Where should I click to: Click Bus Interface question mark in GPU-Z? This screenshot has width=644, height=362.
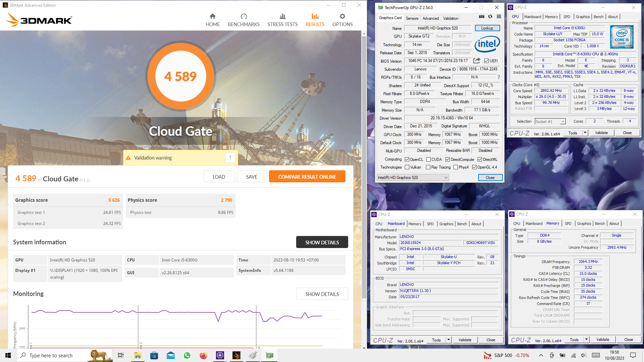tap(499, 77)
